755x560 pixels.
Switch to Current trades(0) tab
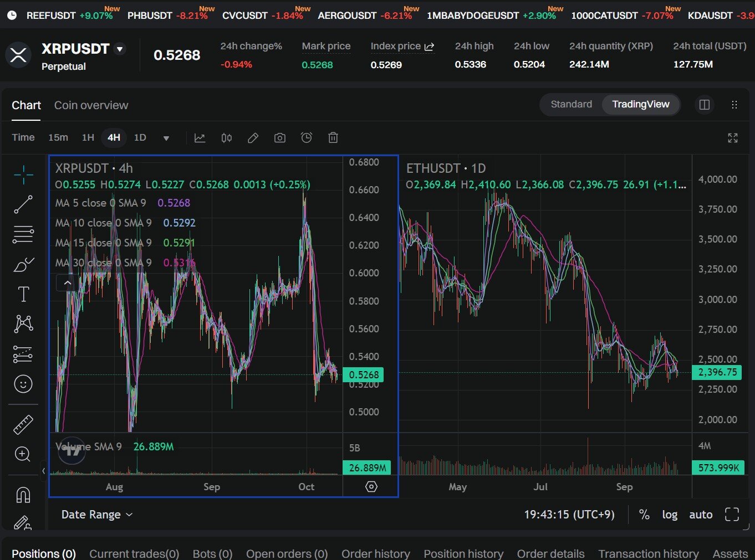pos(134,553)
